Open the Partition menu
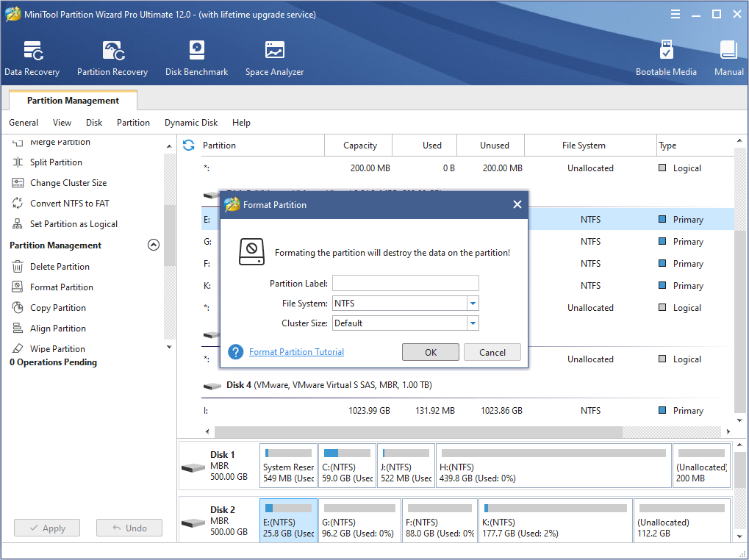 tap(133, 123)
